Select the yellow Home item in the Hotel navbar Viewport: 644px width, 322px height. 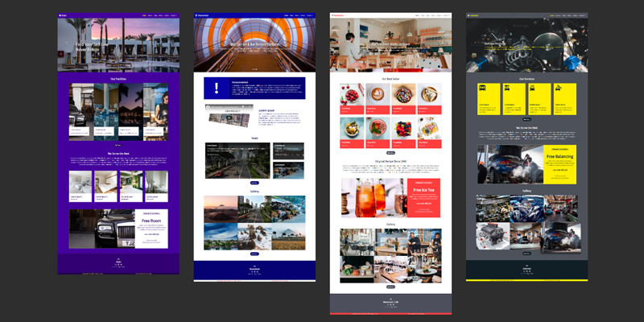pos(145,15)
